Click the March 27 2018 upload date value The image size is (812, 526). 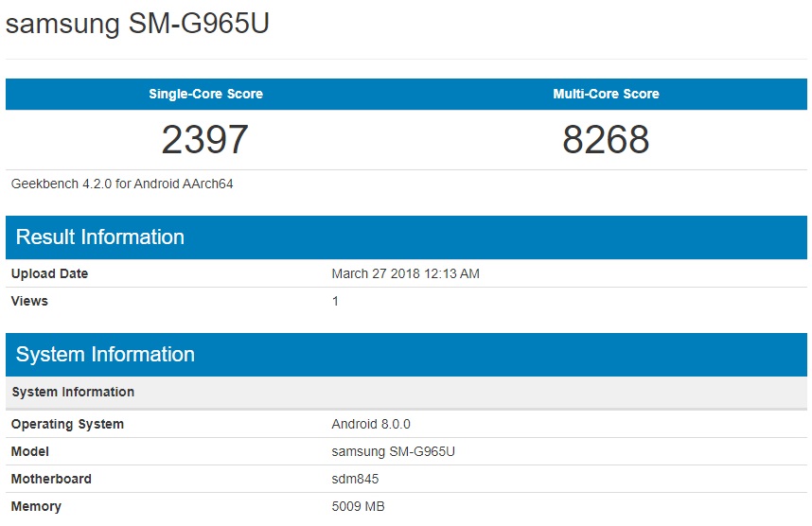tap(405, 273)
